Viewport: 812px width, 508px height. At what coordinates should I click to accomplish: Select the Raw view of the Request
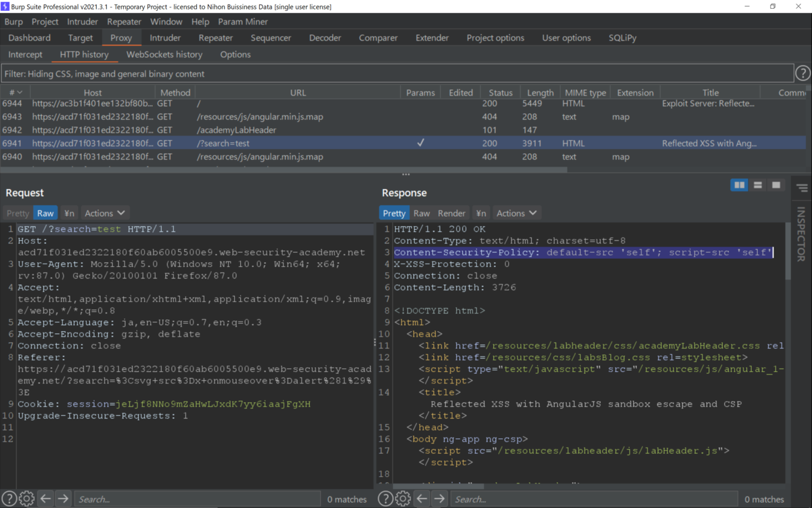pyautogui.click(x=45, y=213)
